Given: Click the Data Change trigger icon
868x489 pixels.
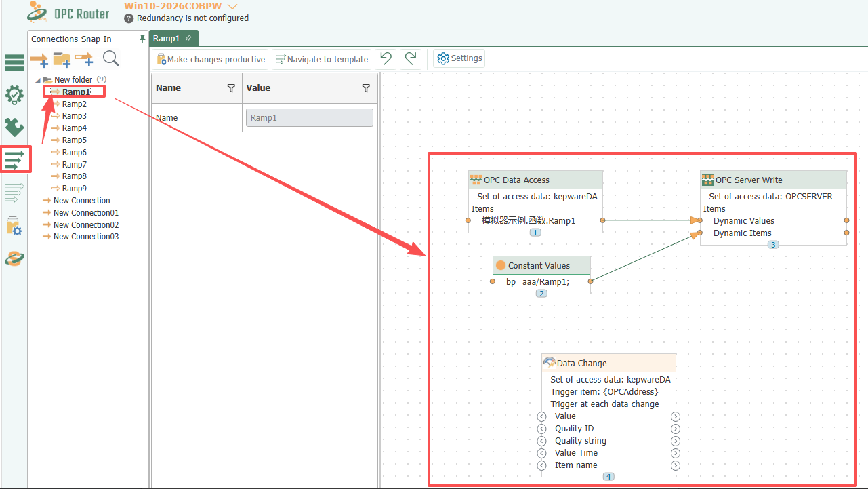Looking at the screenshot, I should coord(550,363).
